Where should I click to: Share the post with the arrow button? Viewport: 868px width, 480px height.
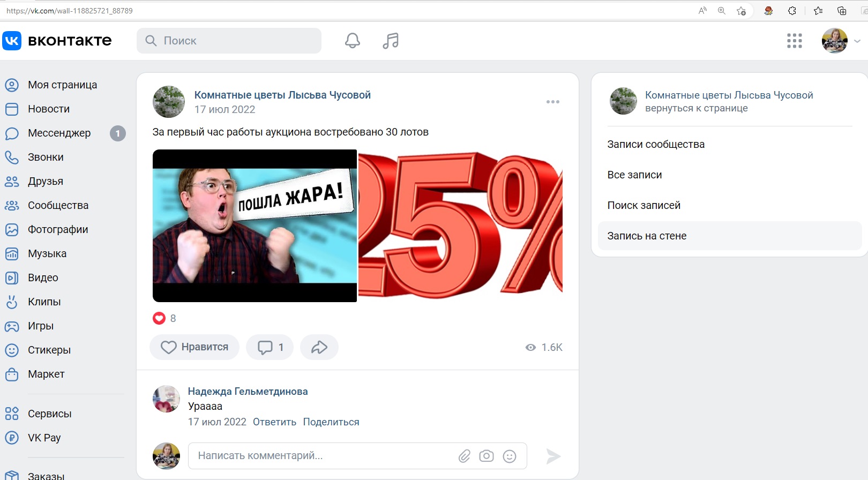click(319, 347)
